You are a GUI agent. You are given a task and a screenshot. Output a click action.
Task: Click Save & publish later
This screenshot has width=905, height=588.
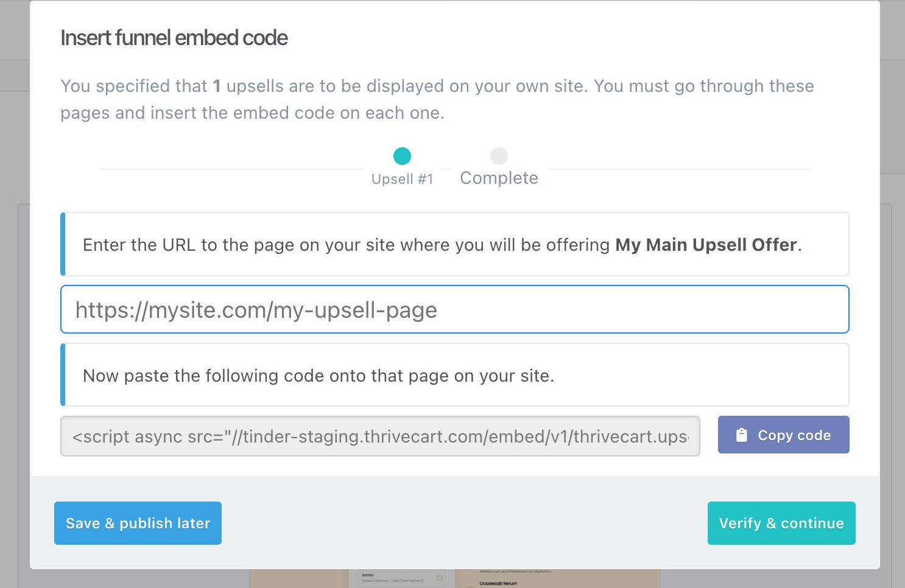pos(138,523)
